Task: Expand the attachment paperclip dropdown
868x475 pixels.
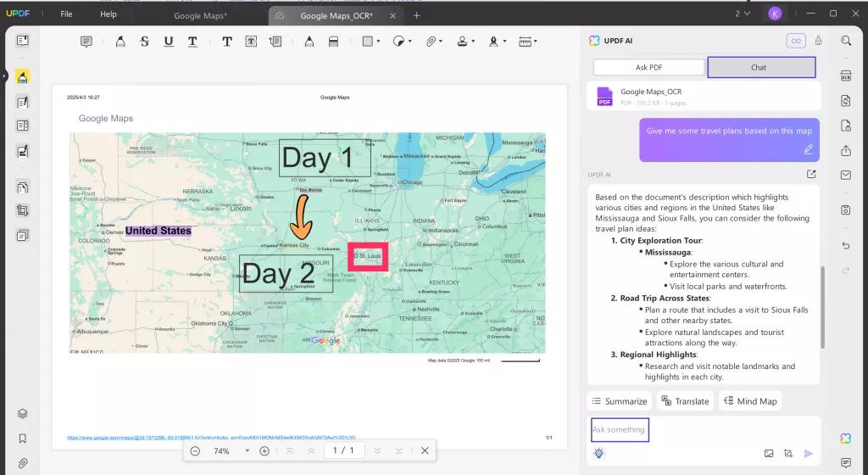Action: (x=442, y=41)
